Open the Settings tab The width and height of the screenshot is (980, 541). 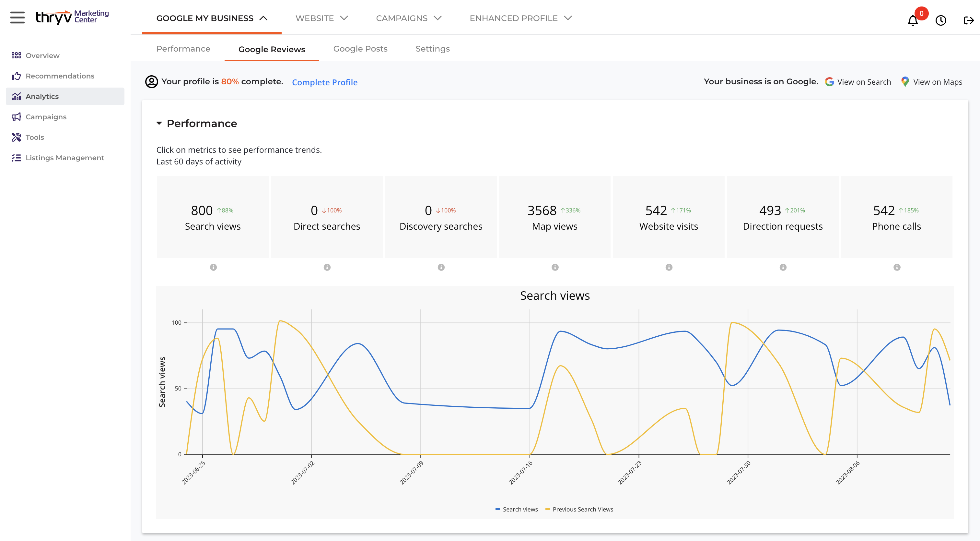tap(433, 49)
